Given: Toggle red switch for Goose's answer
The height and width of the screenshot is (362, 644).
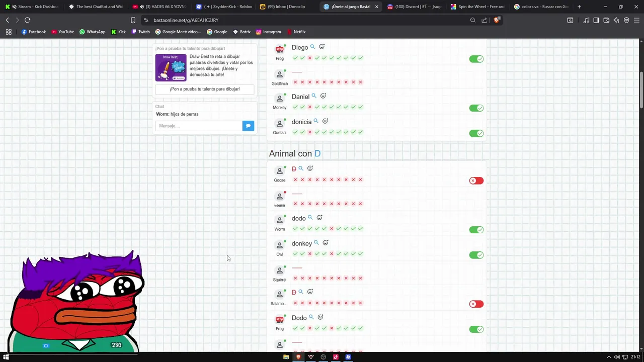Looking at the screenshot, I should tap(476, 180).
